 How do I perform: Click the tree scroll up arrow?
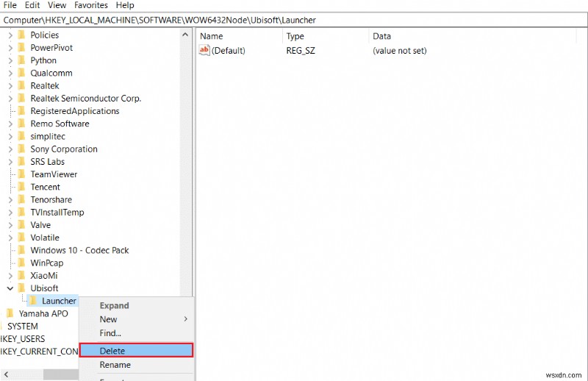coord(185,35)
